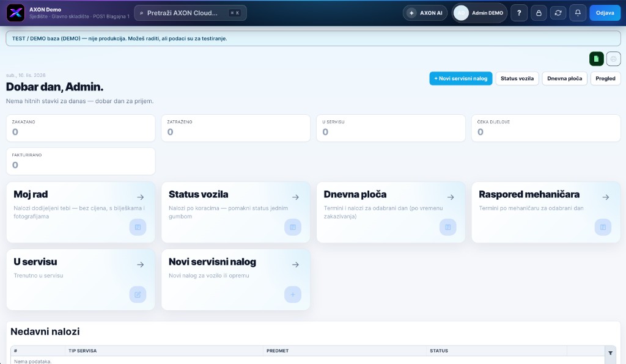Click the green document export icon
The height and width of the screenshot is (364, 626).
point(597,59)
